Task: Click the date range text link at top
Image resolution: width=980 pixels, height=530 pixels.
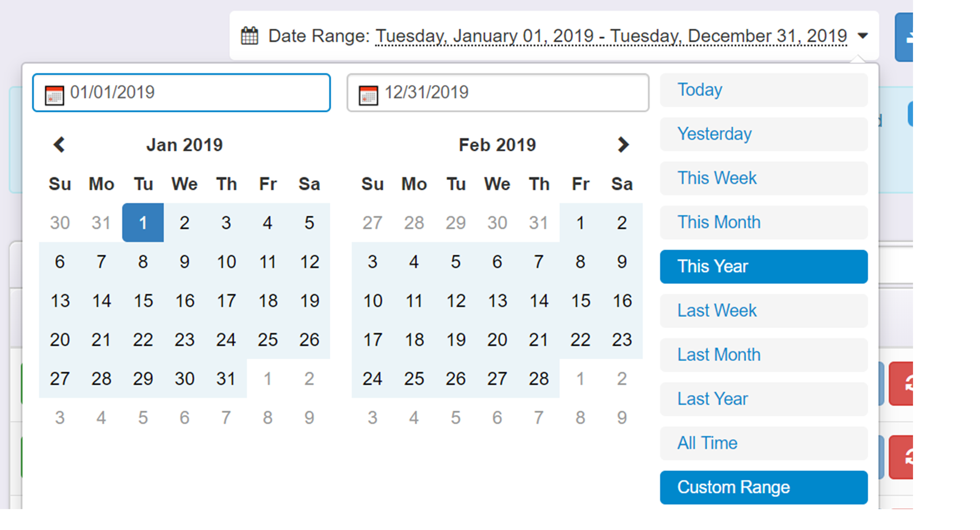Action: [611, 37]
